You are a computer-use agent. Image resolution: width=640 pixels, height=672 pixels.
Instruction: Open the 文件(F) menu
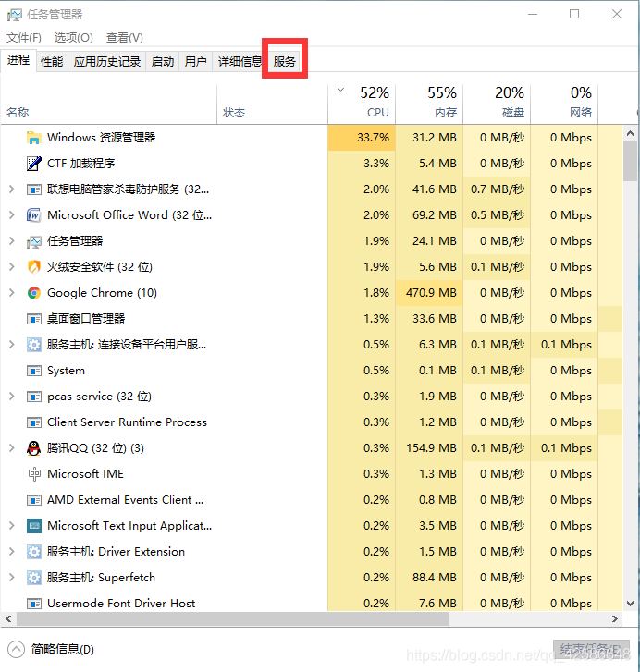(x=24, y=38)
